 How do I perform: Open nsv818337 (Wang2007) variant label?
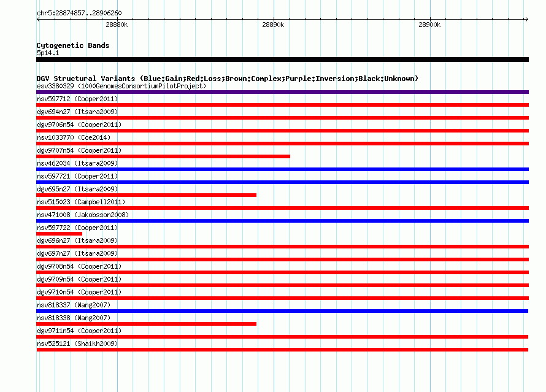(x=74, y=305)
